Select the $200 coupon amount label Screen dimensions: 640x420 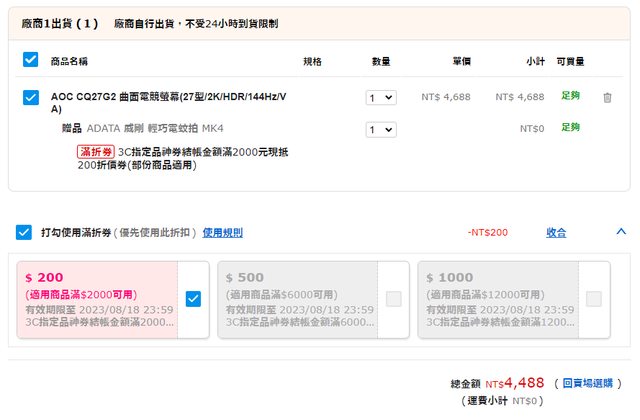click(44, 278)
